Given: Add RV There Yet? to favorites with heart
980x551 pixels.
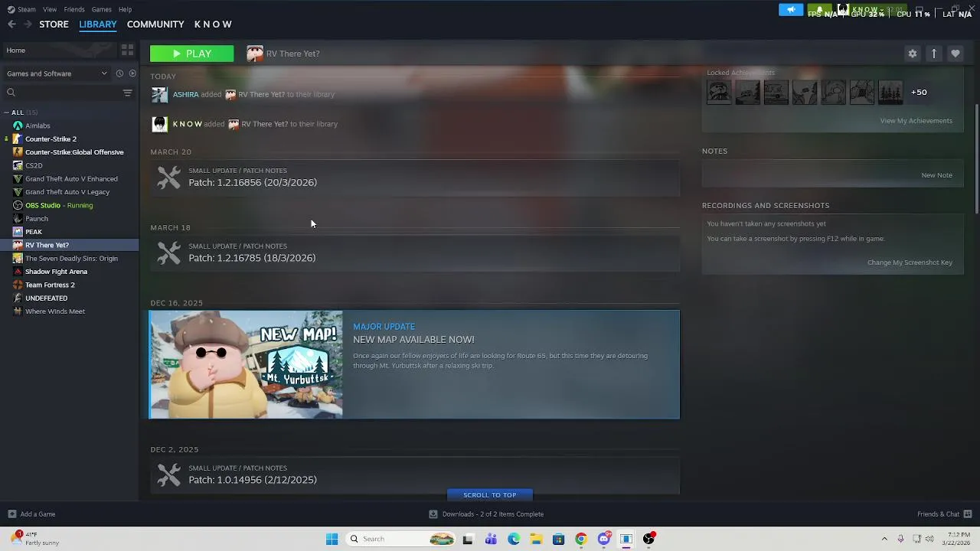Looking at the screenshot, I should tap(955, 54).
